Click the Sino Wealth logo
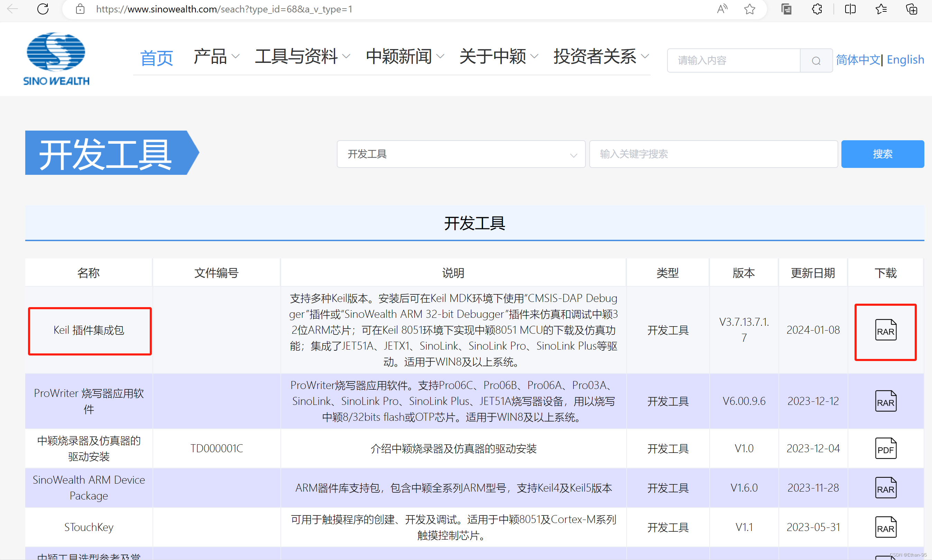 click(x=56, y=59)
